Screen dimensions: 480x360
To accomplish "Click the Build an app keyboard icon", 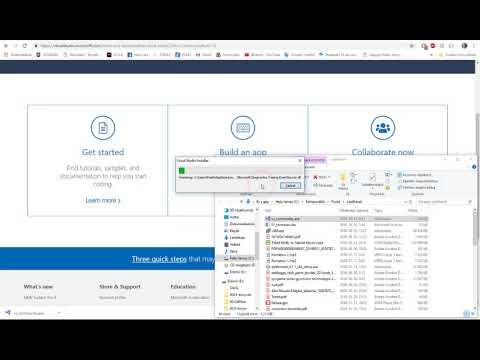I will click(243, 128).
